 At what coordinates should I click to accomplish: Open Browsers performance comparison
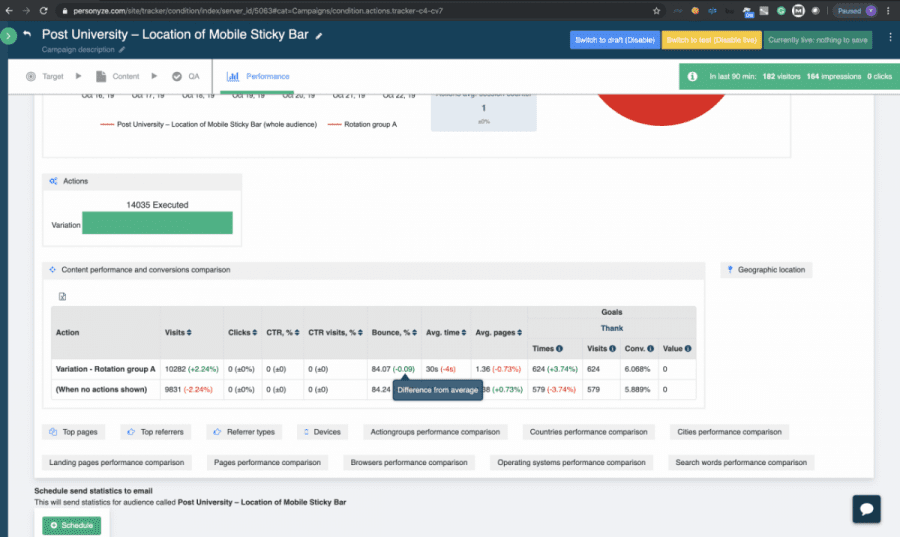click(408, 462)
